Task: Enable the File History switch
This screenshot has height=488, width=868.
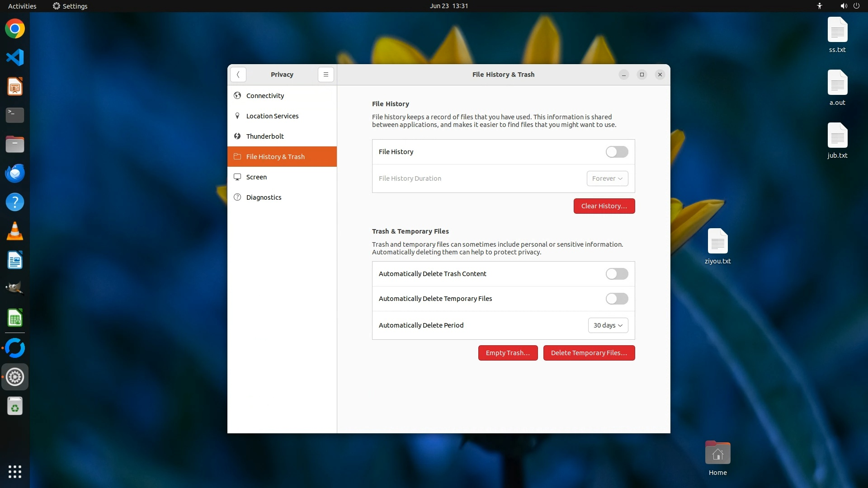Action: coord(617,152)
